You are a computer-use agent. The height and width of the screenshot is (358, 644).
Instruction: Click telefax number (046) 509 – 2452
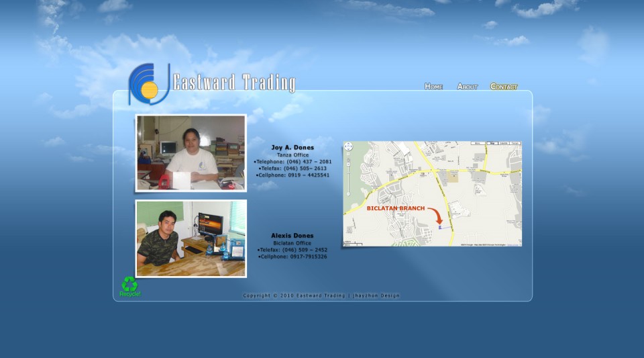pyautogui.click(x=305, y=249)
